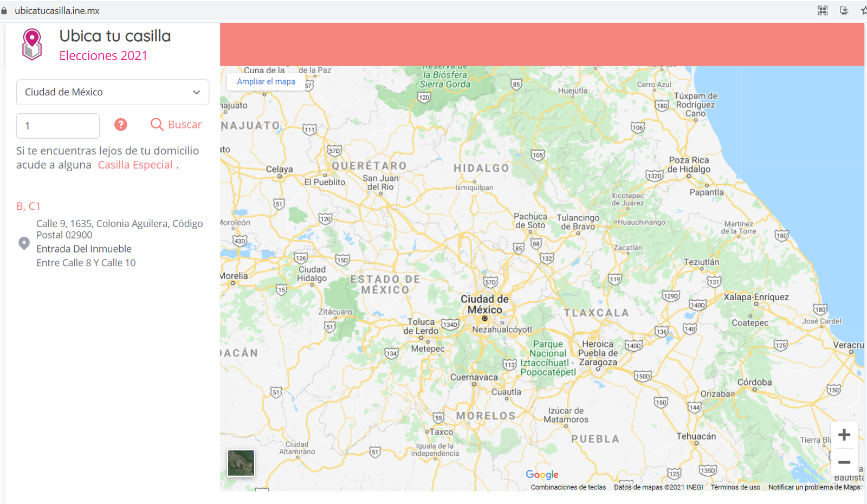Zoom out the map with minus button

click(x=844, y=462)
